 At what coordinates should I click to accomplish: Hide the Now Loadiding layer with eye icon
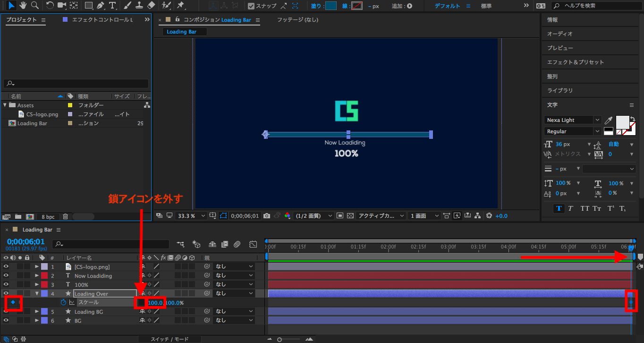click(x=6, y=275)
